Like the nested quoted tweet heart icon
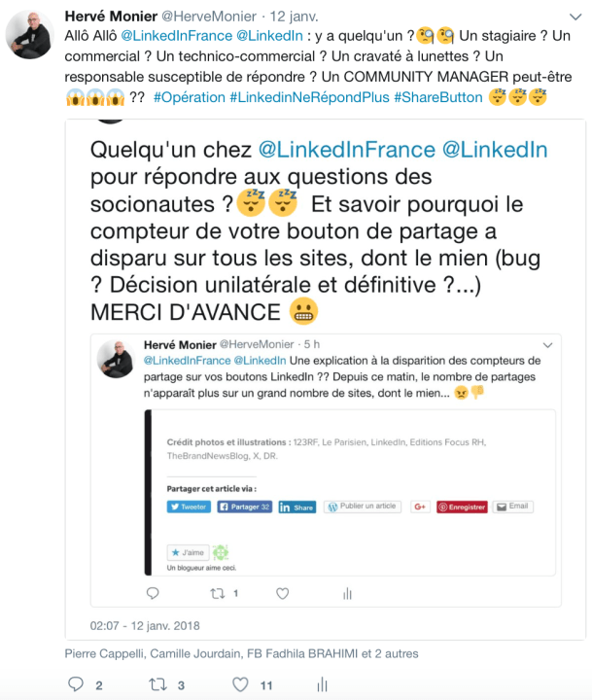 (x=282, y=594)
